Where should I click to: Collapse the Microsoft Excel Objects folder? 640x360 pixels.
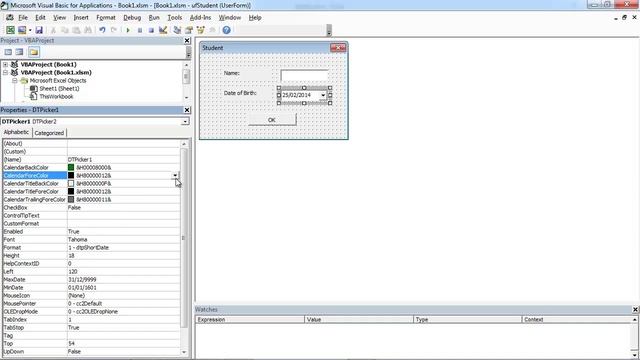point(15,81)
